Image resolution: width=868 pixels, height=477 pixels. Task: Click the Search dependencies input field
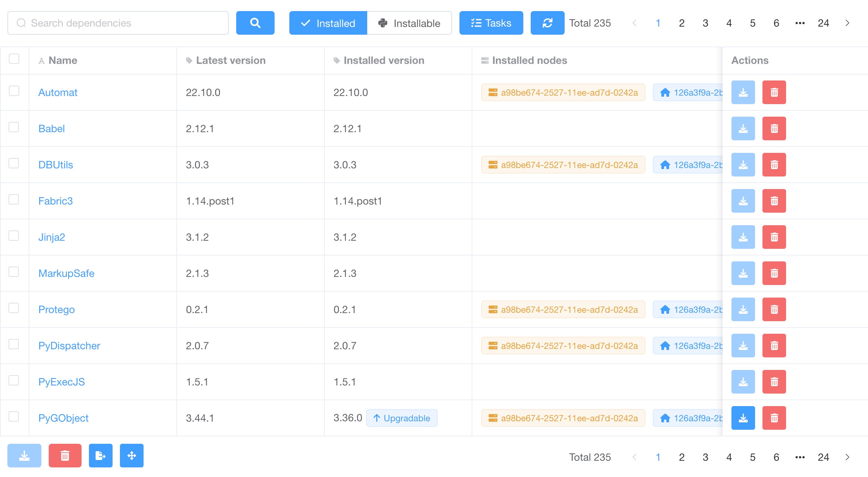[x=118, y=23]
